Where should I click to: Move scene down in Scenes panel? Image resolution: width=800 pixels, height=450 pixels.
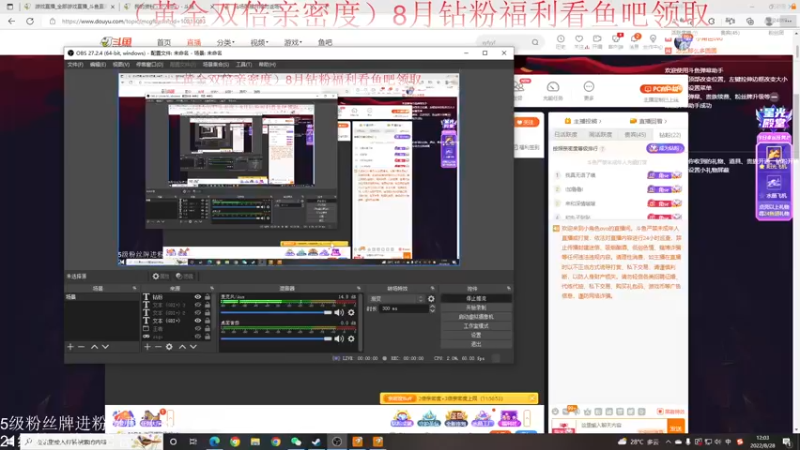tap(105, 347)
